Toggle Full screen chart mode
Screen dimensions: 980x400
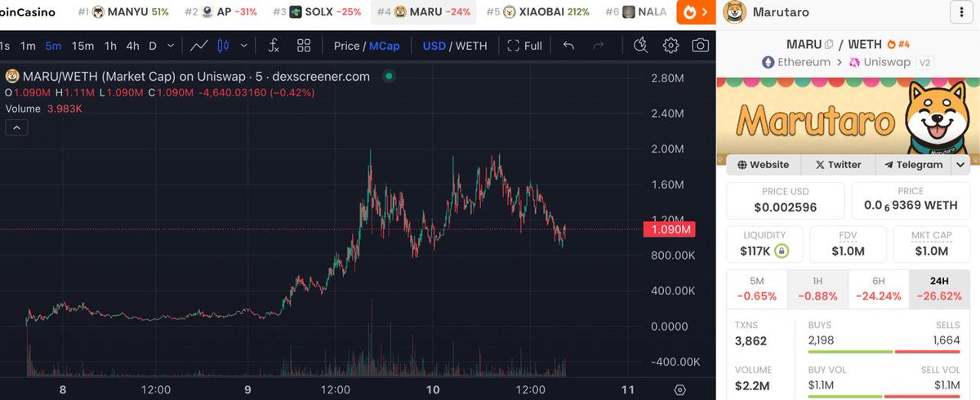(x=524, y=46)
